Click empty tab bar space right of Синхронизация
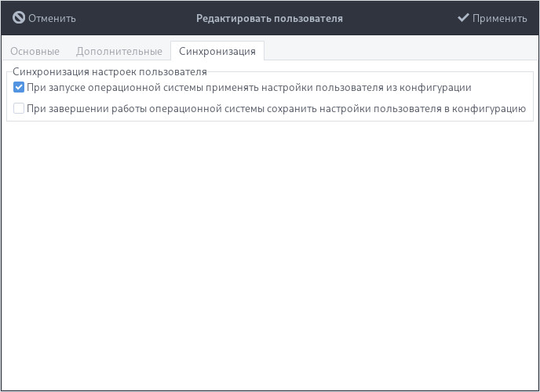This screenshot has width=540, height=392. (x=400, y=51)
